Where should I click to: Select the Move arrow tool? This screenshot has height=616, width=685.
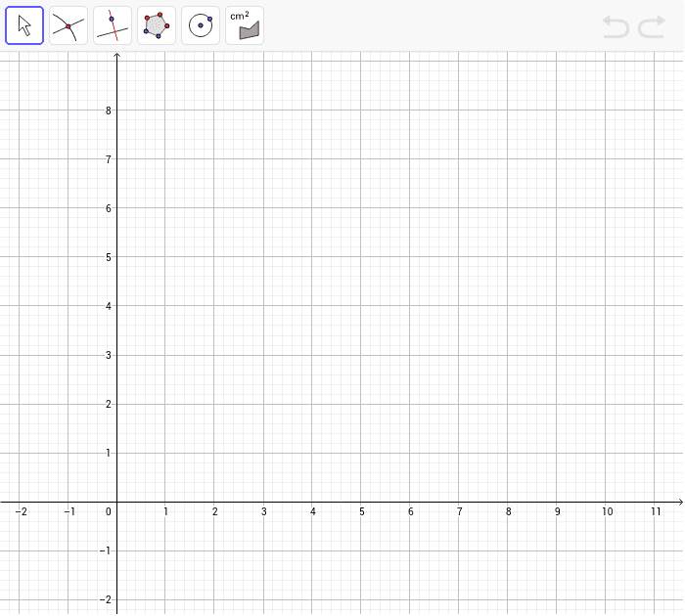(24, 25)
